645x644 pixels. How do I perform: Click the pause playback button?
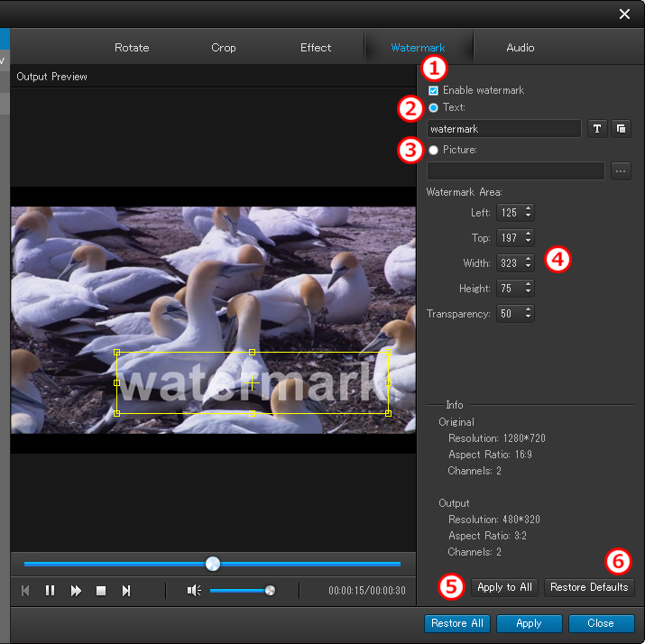coord(51,591)
